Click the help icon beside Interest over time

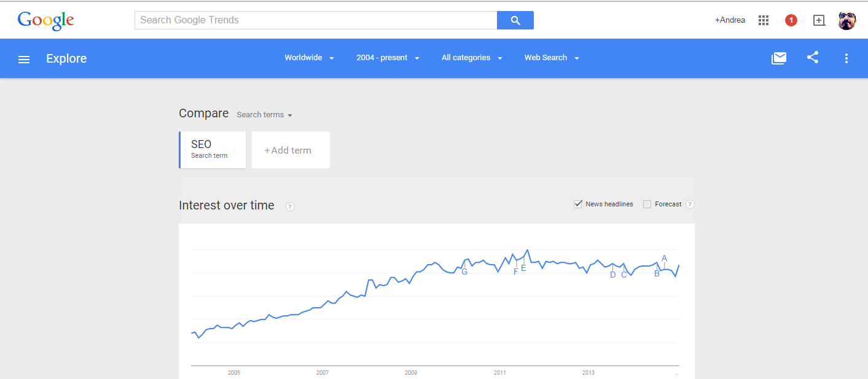click(291, 206)
